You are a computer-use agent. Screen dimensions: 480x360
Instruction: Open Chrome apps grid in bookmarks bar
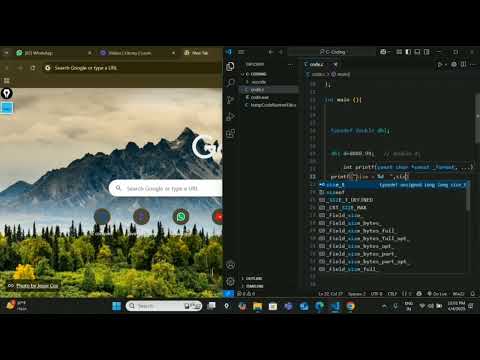[x=7, y=81]
